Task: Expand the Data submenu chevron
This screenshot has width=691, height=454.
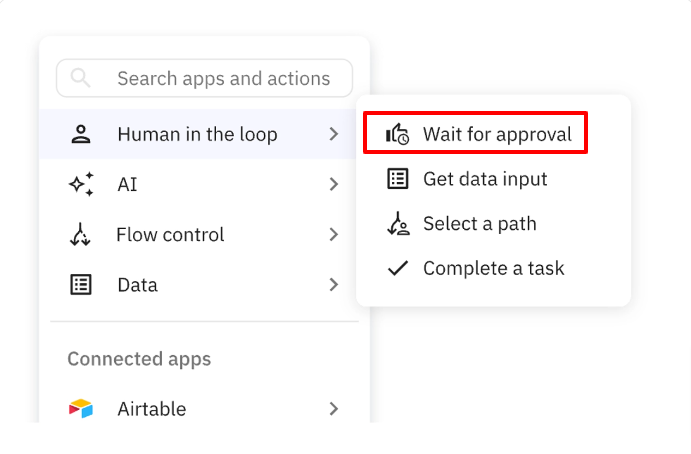Action: [x=334, y=285]
